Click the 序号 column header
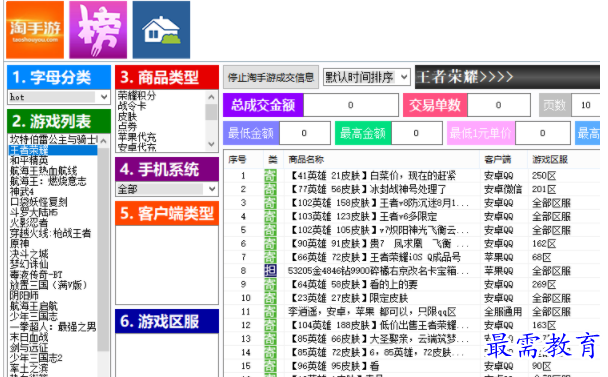 [x=237, y=159]
